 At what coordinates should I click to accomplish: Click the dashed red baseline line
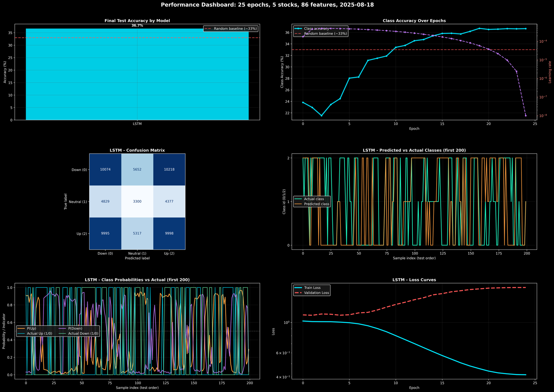pyautogui.click(x=115, y=38)
